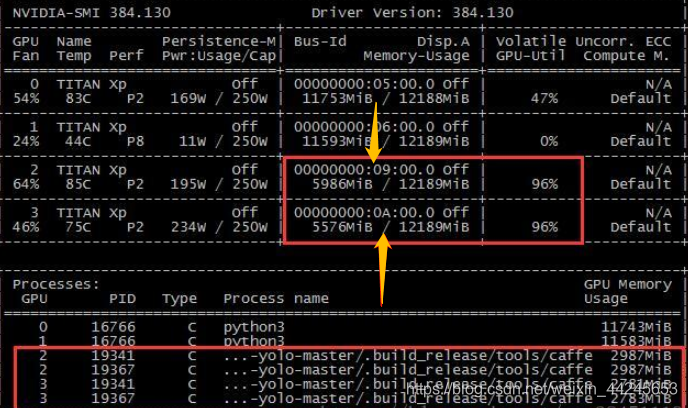Select GPU 3 temperature '75C'
The height and width of the screenshot is (408, 688).
tap(78, 227)
